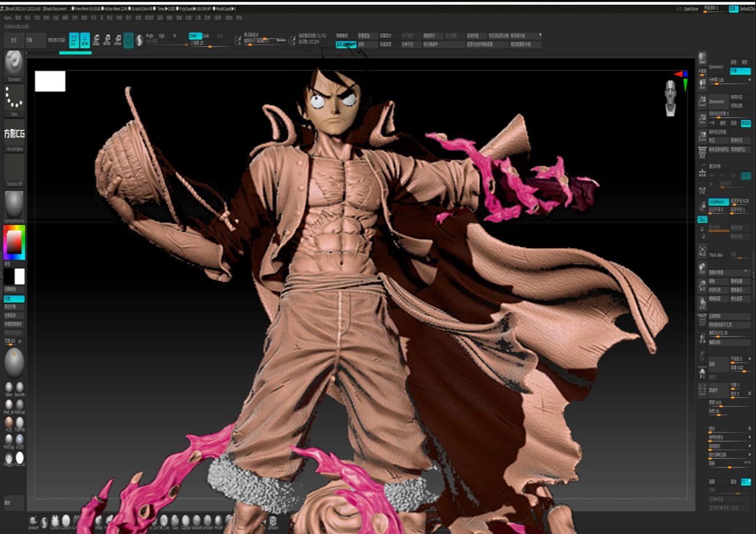Toggle the Zadd button

[x=195, y=35]
